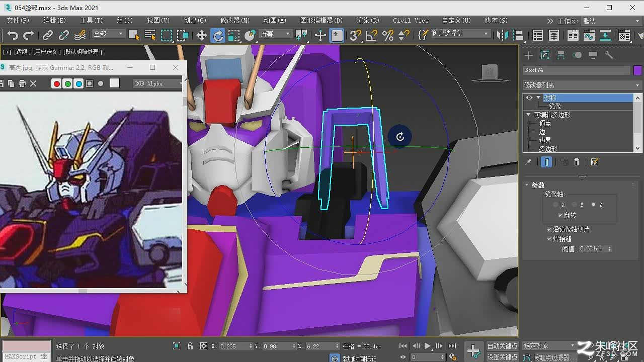Activate the Select and Move tool

pyautogui.click(x=202, y=35)
